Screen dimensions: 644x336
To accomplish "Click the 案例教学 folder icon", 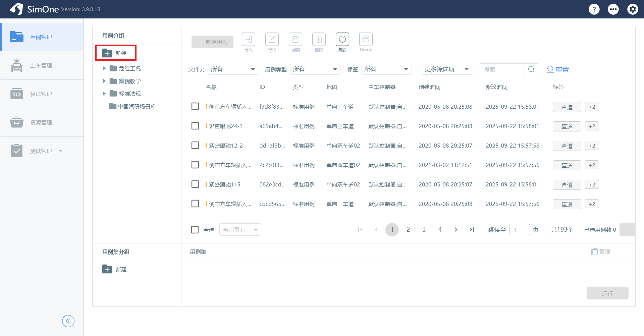I will (113, 81).
